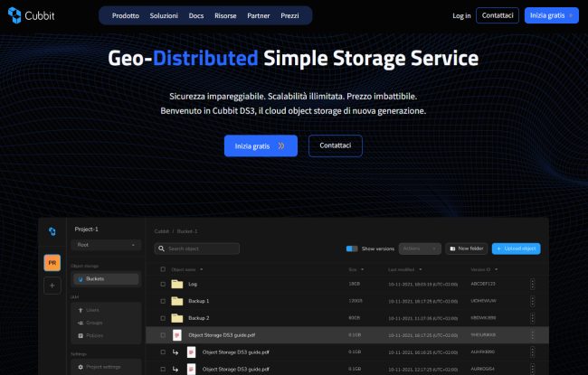This screenshot has height=375, width=588.
Task: Click the Backup 1 folder name
Action: [199, 301]
